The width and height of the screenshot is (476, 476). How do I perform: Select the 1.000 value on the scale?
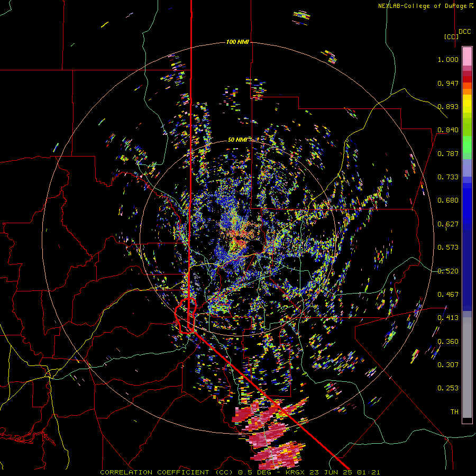point(448,59)
